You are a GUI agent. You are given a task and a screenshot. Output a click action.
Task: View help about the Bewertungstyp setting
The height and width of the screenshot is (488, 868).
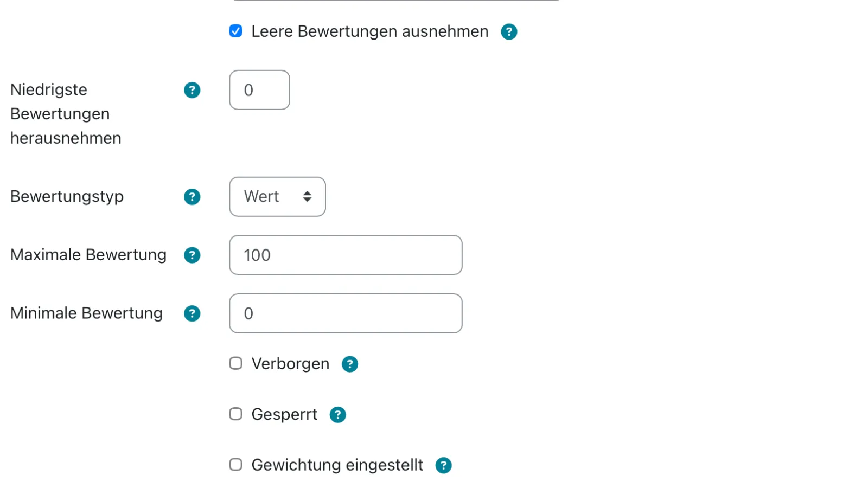[x=192, y=197]
